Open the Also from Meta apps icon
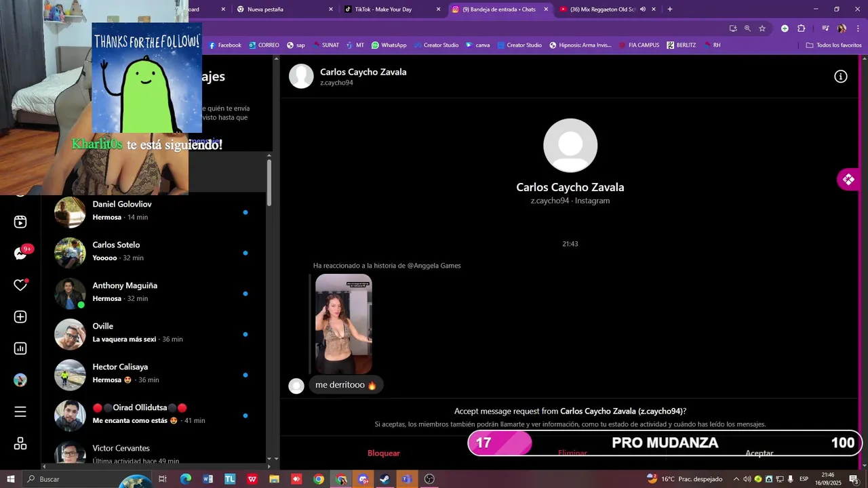The image size is (868, 488). (20, 444)
